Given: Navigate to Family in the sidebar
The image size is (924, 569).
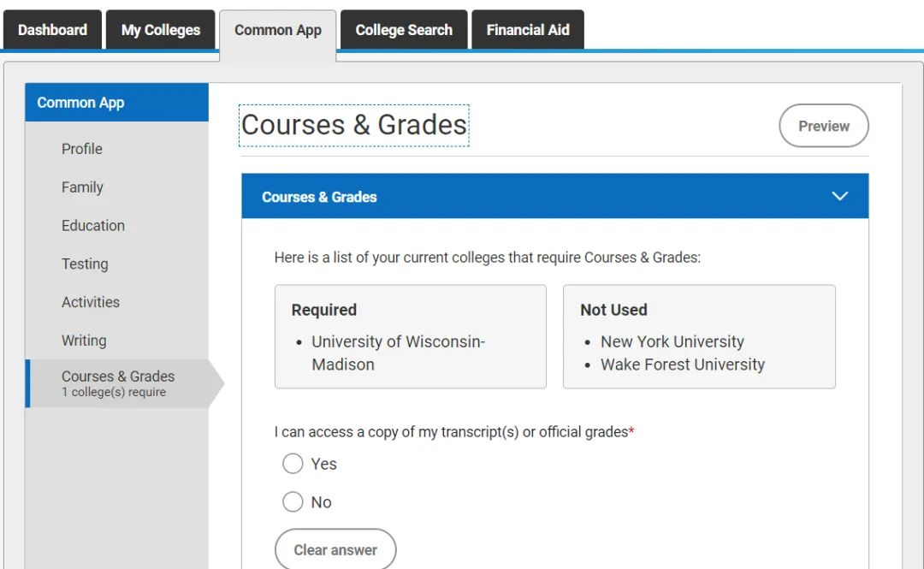Looking at the screenshot, I should [82, 187].
